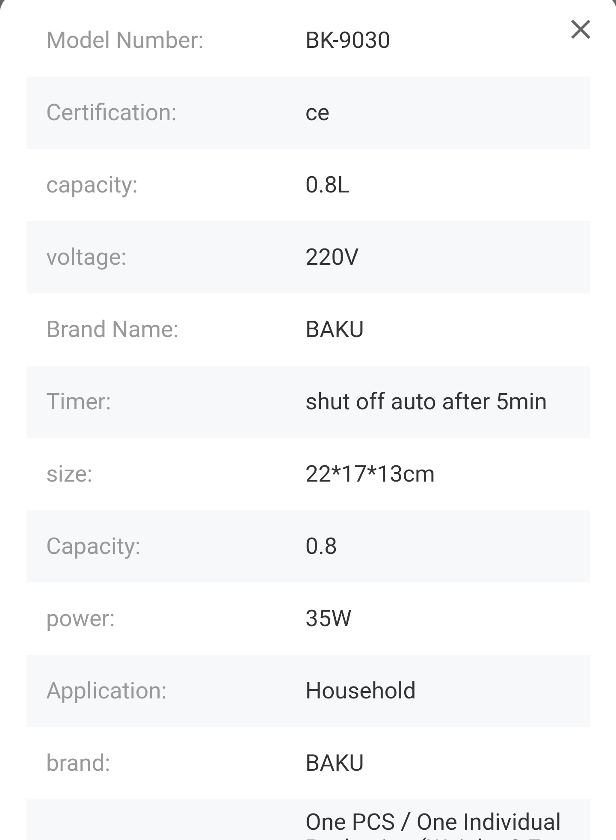Tap the Household application value

[x=360, y=691]
